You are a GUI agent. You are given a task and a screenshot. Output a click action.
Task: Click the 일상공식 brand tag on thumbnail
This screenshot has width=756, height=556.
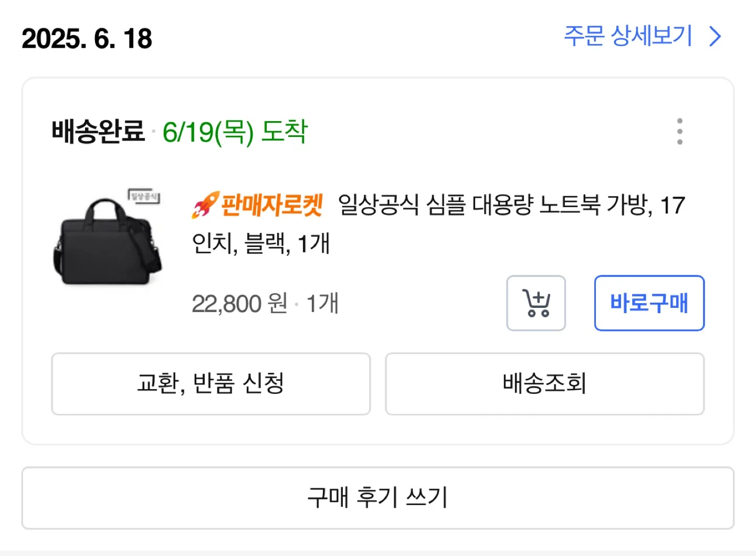(x=144, y=196)
